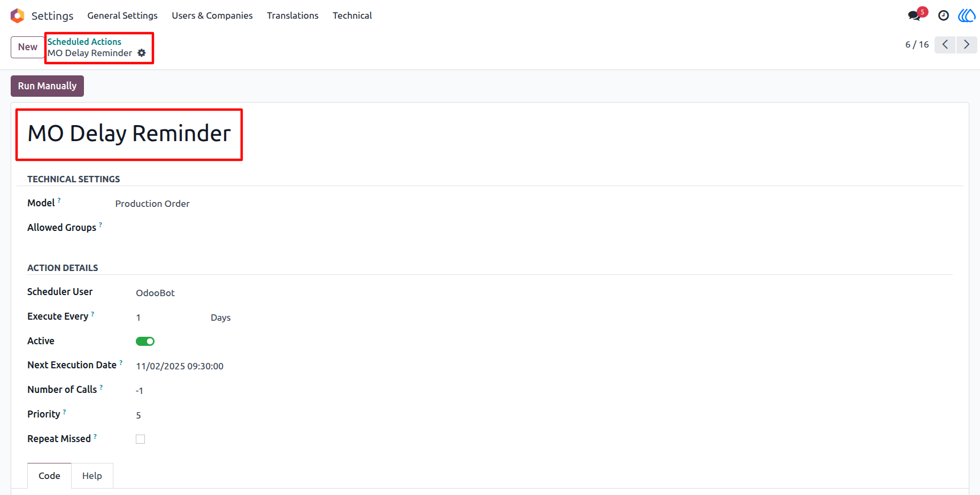980x495 pixels.
Task: Open the Scheduler User field showing OdooBot
Action: click(155, 293)
